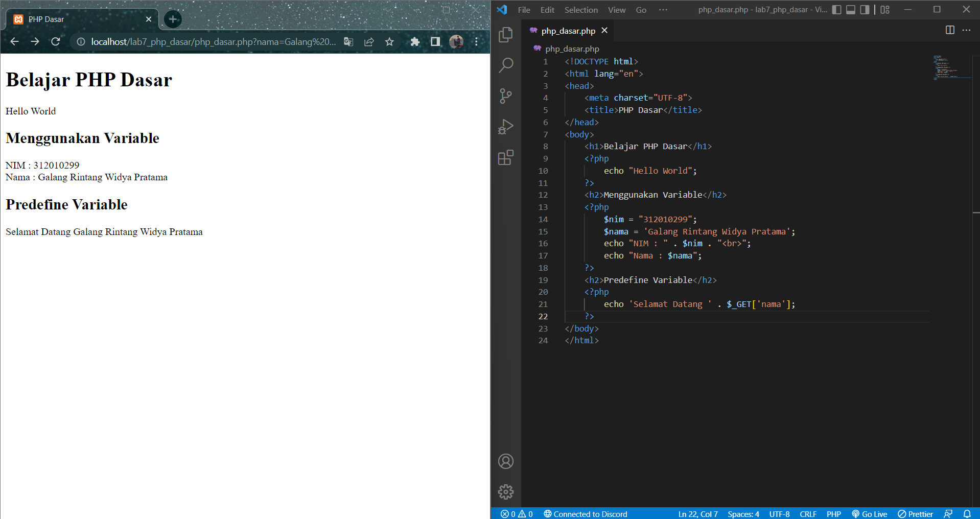Click php_dasar.php in the breadcrumb
Screen dimensions: 980x519
coord(572,49)
